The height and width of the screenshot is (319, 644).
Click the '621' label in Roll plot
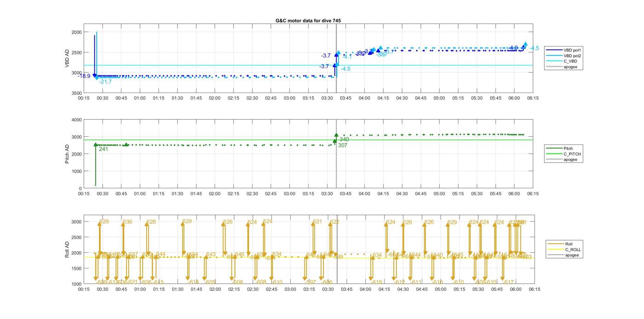click(317, 221)
